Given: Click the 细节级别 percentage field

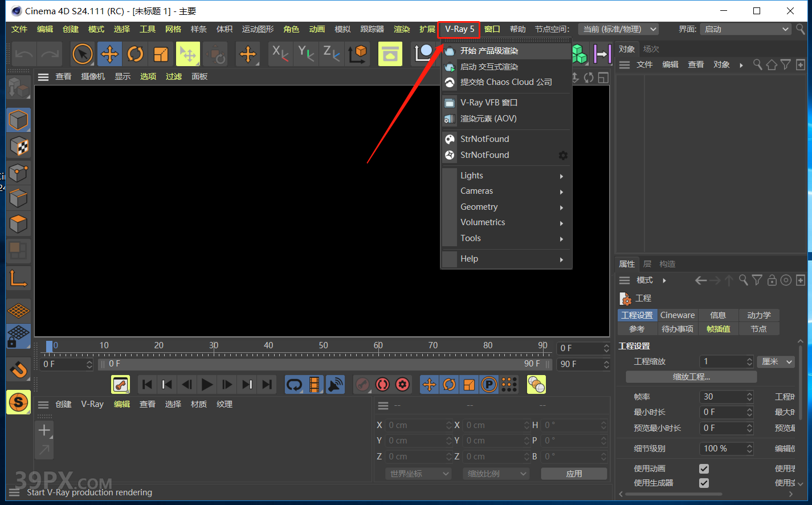Looking at the screenshot, I should coord(727,449).
